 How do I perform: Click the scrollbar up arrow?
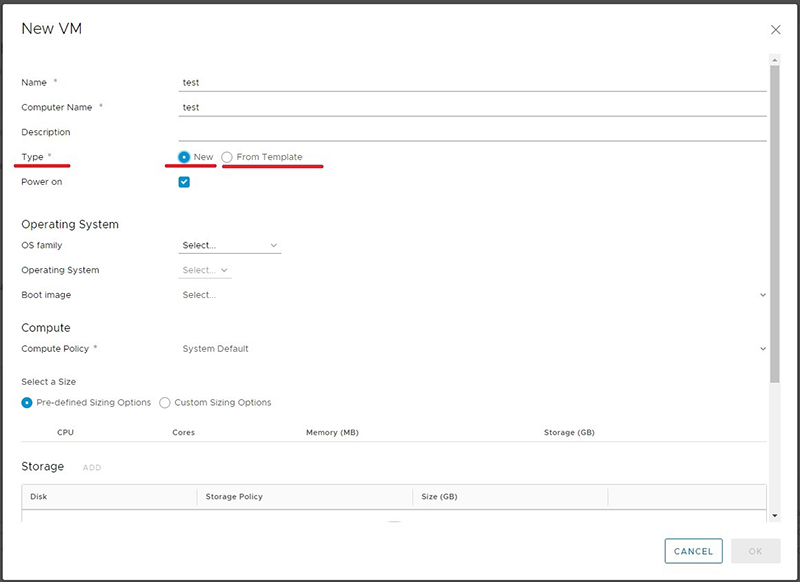point(774,60)
